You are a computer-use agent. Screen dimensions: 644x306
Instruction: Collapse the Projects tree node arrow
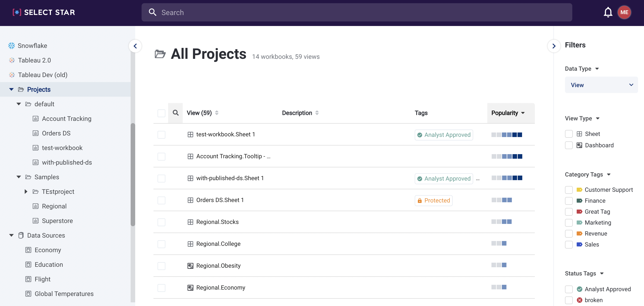point(11,89)
